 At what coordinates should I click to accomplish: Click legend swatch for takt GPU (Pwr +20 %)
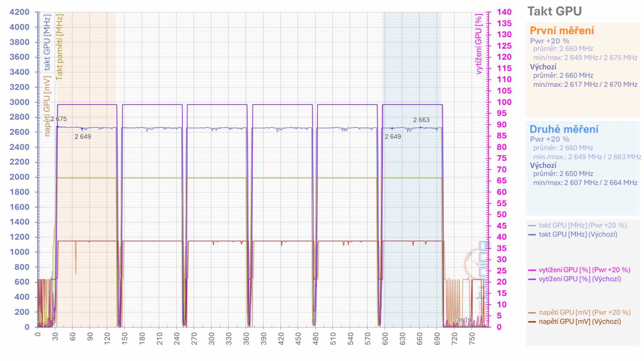click(x=532, y=226)
